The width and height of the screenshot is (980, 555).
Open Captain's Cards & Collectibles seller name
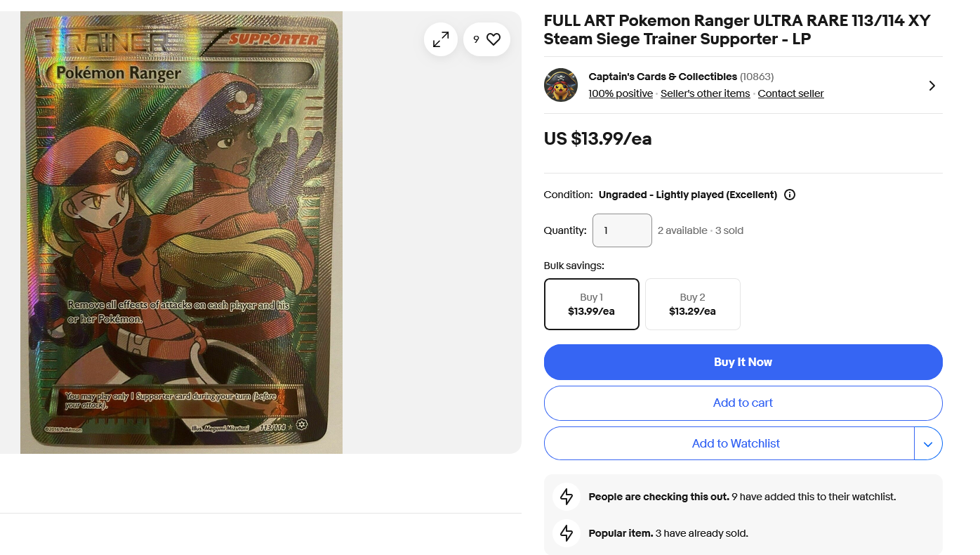(663, 77)
